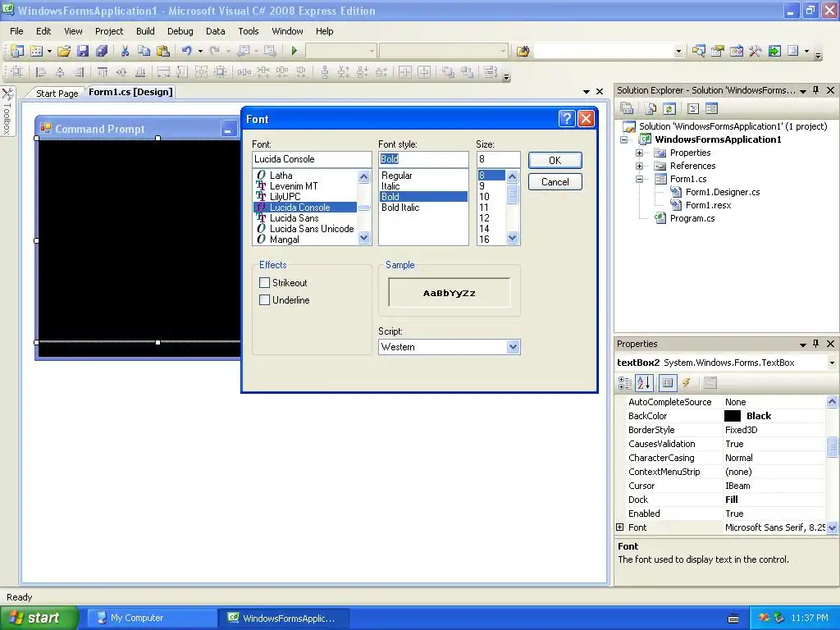The image size is (840, 630).
Task: Open the Debug menu
Action: tap(180, 31)
